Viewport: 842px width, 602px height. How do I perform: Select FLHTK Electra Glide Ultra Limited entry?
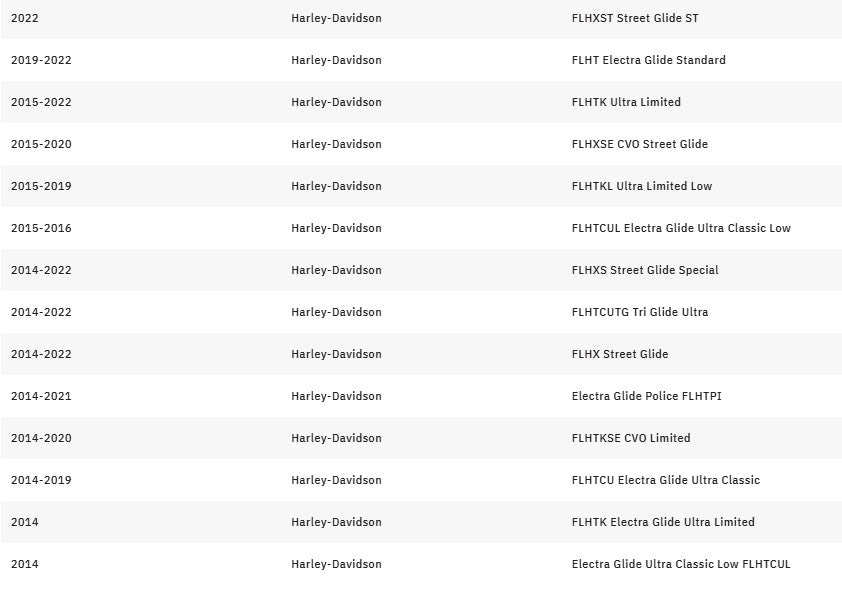[663, 522]
